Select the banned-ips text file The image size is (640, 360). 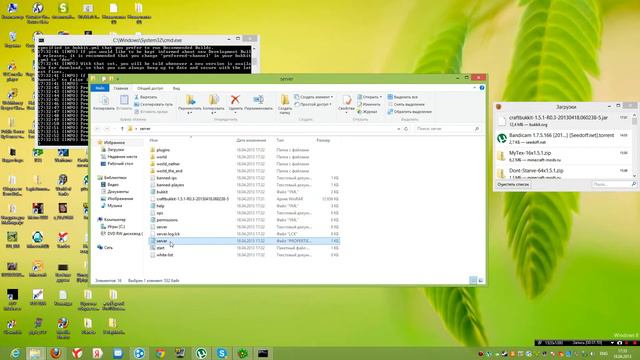click(167, 178)
